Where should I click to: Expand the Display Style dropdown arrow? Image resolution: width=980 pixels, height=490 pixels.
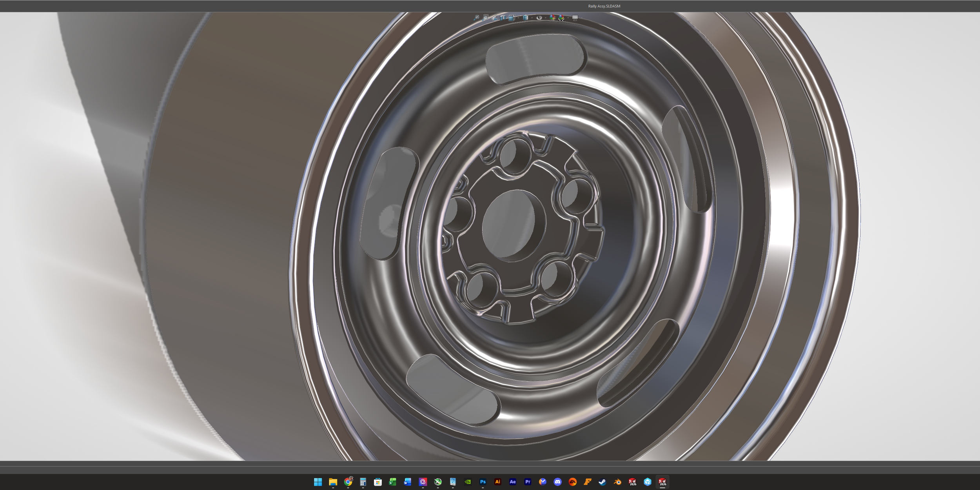click(x=532, y=18)
